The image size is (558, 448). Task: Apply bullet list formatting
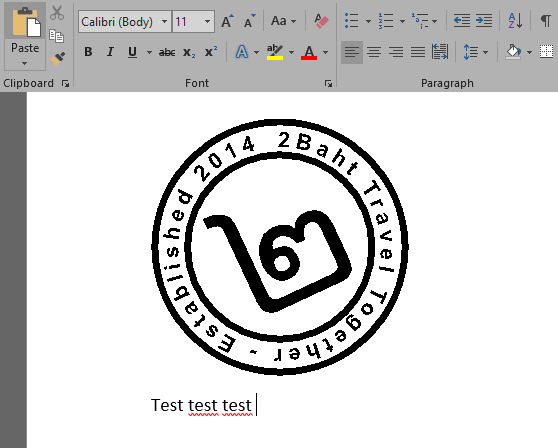click(x=352, y=21)
